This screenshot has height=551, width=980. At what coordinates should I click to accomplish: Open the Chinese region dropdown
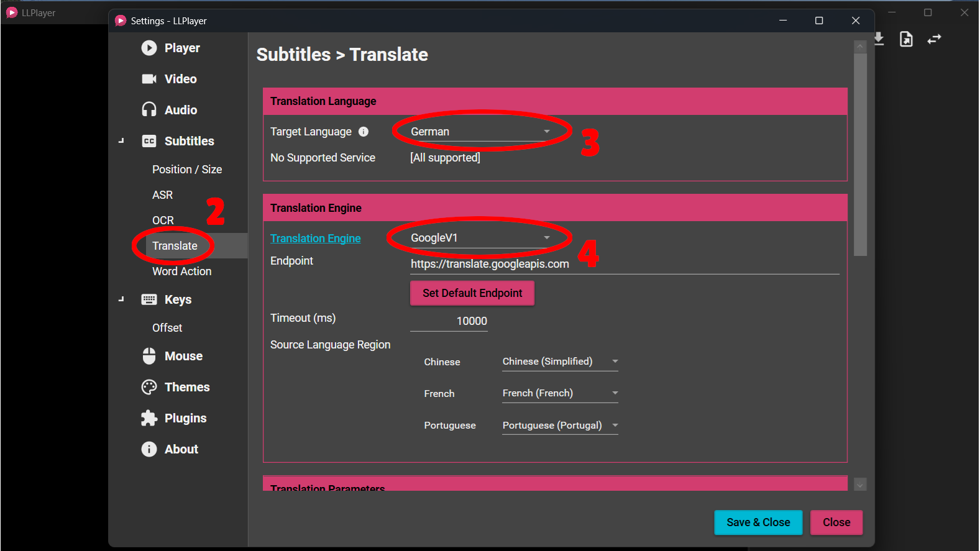coord(560,362)
